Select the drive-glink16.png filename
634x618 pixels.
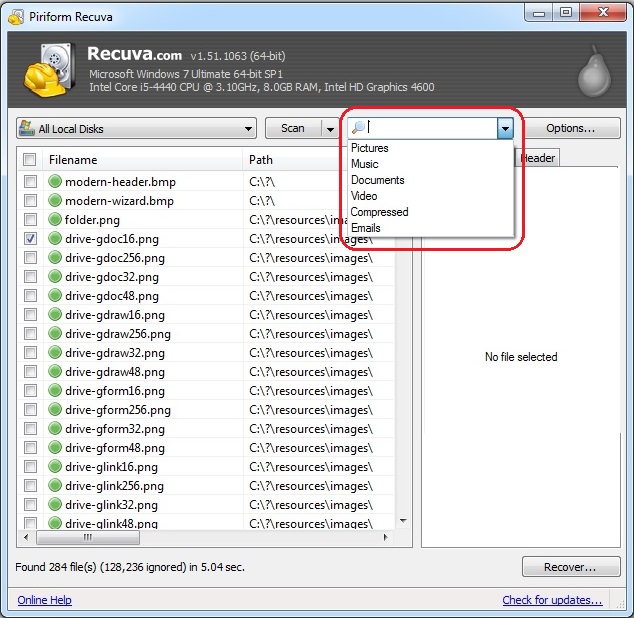click(111, 467)
